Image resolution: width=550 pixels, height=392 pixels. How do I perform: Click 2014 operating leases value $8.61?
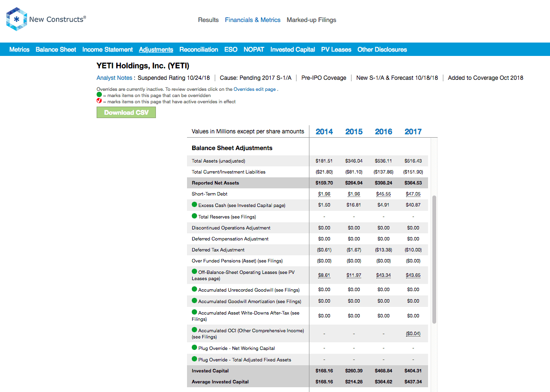click(x=324, y=275)
